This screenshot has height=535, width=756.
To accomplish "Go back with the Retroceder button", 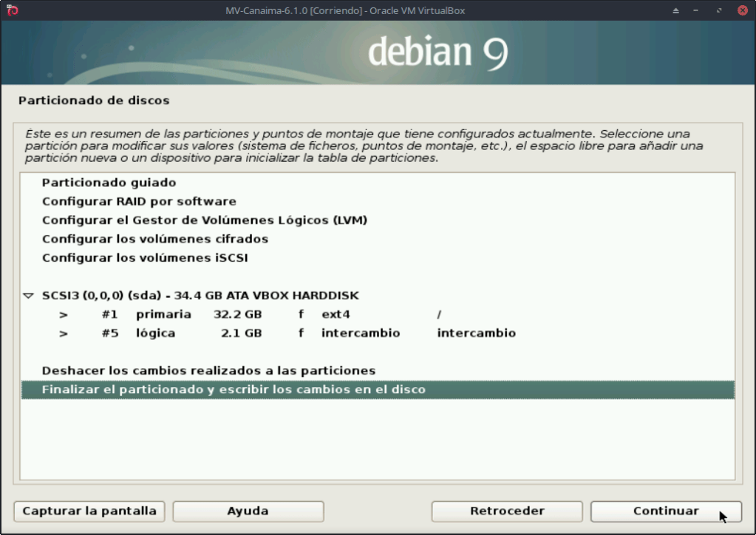I will click(507, 511).
